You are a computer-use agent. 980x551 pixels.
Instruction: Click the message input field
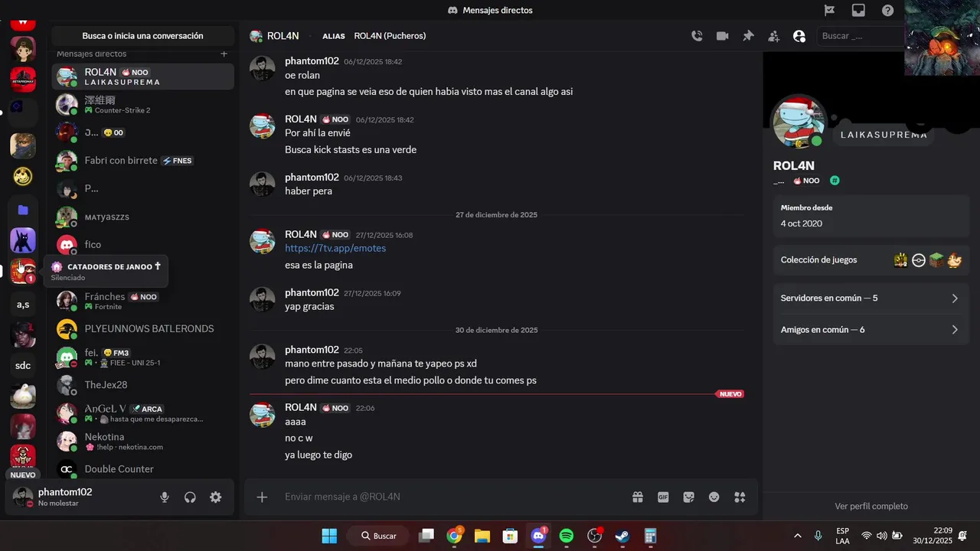(452, 497)
